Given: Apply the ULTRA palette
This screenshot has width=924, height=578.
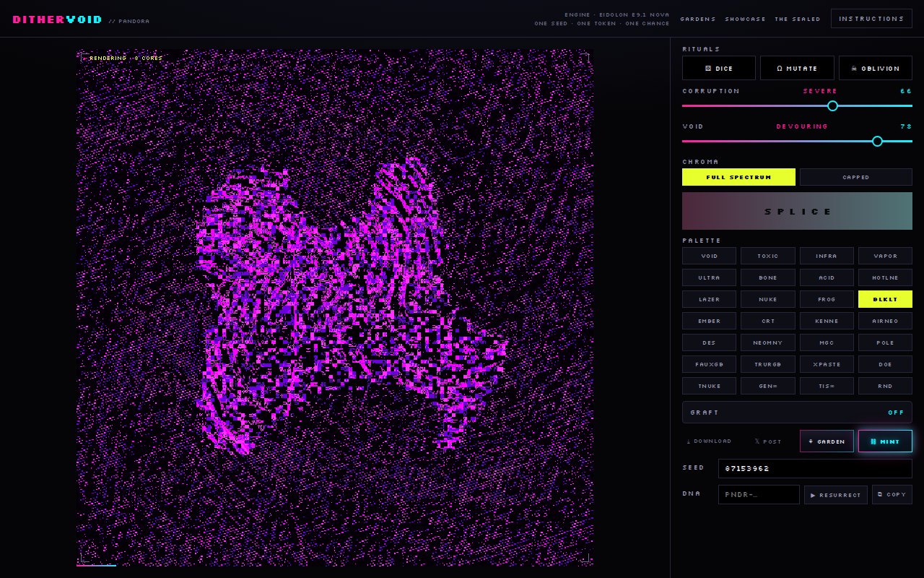Looking at the screenshot, I should point(710,277).
